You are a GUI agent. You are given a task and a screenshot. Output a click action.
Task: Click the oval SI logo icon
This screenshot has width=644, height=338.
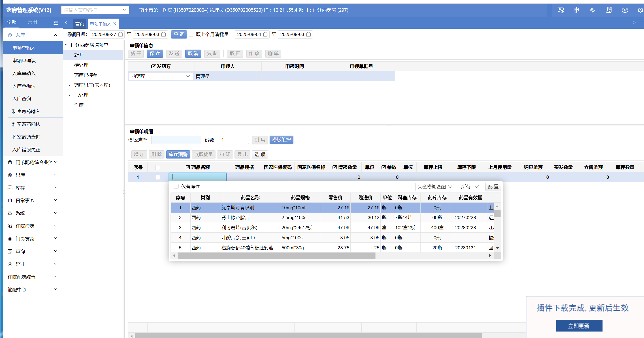(x=625, y=10)
